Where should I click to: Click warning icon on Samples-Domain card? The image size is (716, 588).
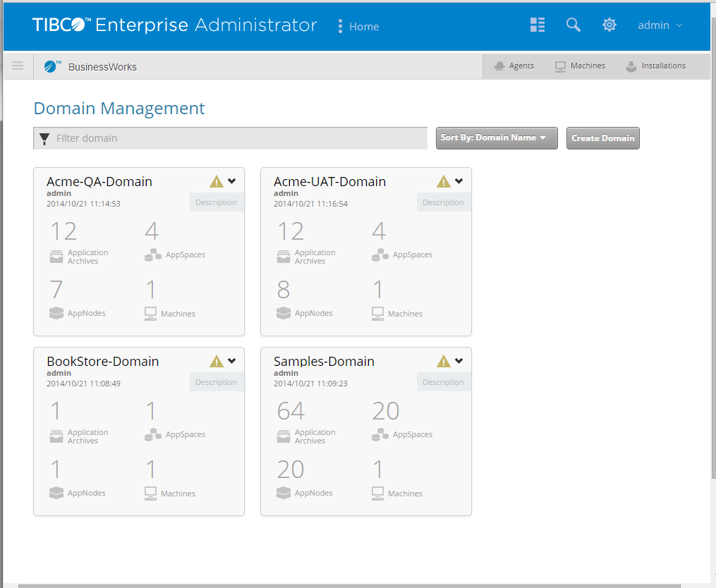click(x=444, y=362)
